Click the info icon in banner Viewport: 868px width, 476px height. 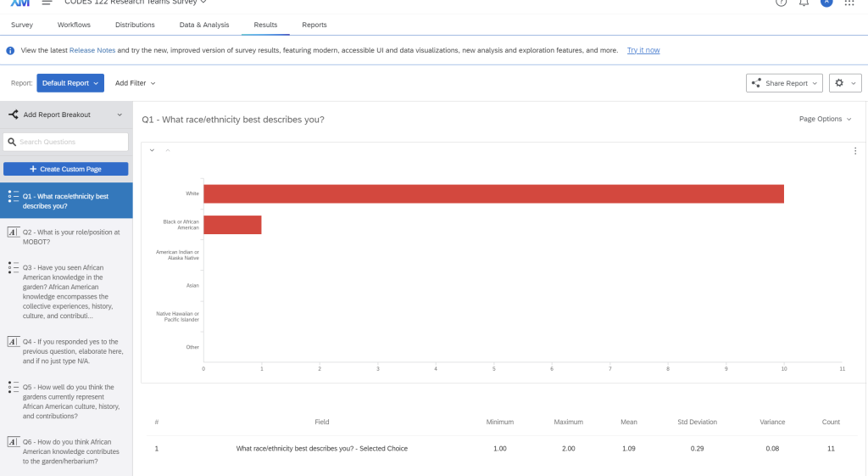[x=10, y=50]
